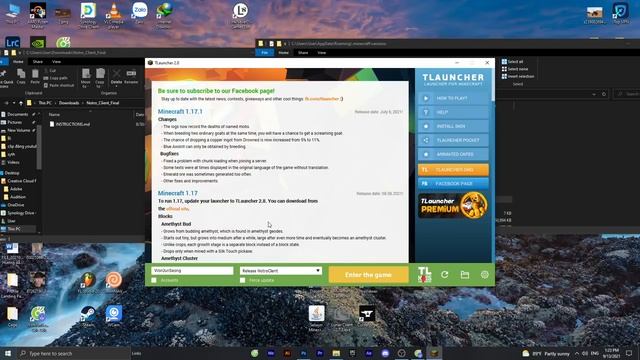Toggle the Accounts checkbox

154,280
